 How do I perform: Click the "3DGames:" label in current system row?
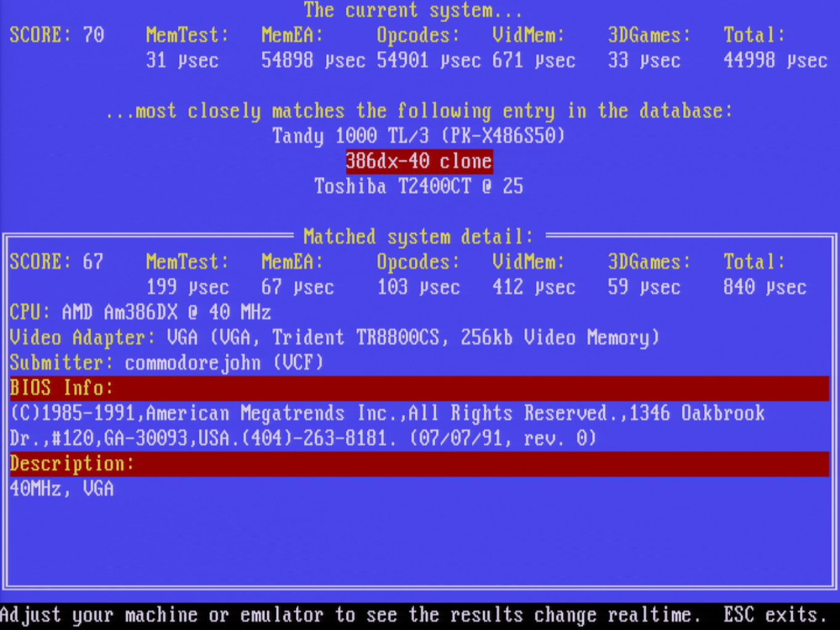649,35
